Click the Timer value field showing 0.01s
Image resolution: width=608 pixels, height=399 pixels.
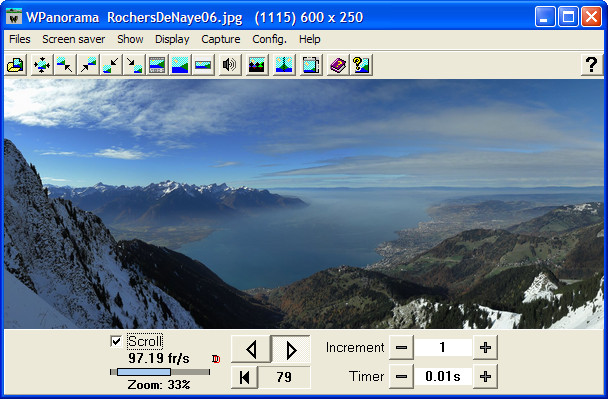tap(443, 377)
